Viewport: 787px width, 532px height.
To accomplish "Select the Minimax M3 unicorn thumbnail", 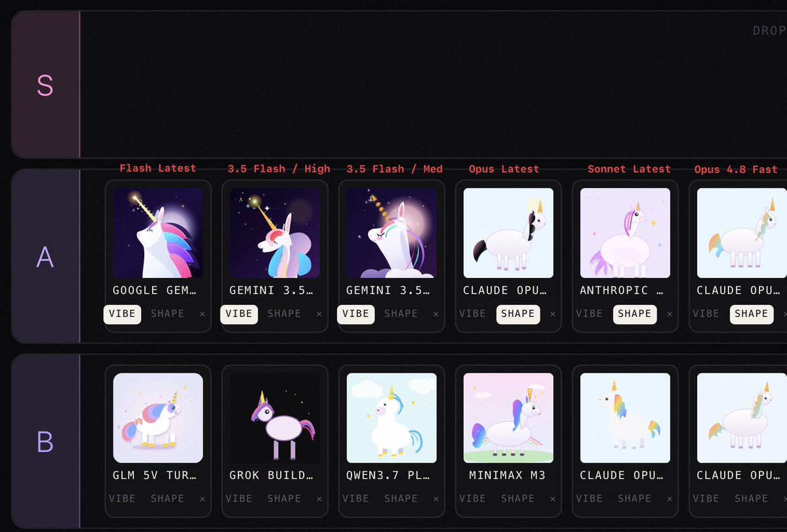I will [x=508, y=418].
